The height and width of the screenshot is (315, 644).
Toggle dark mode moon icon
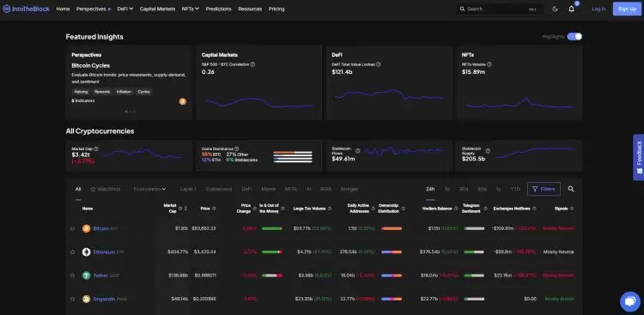tap(556, 9)
